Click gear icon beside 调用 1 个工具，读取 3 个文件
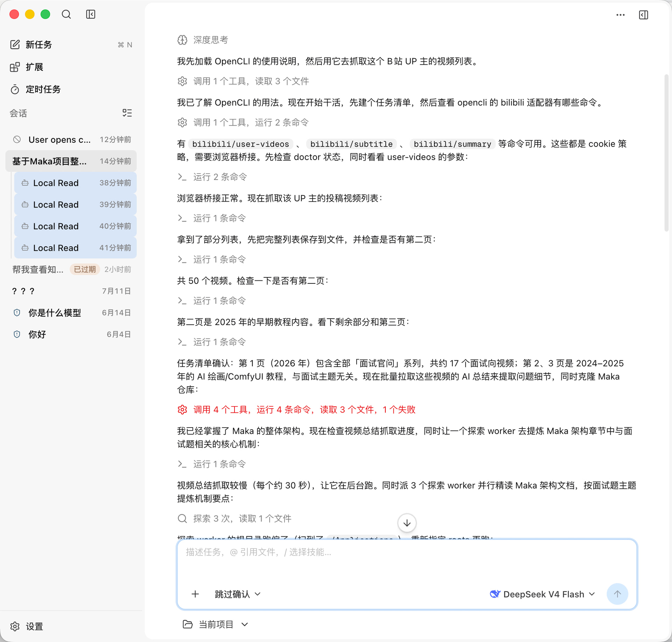The image size is (672, 642). (182, 82)
